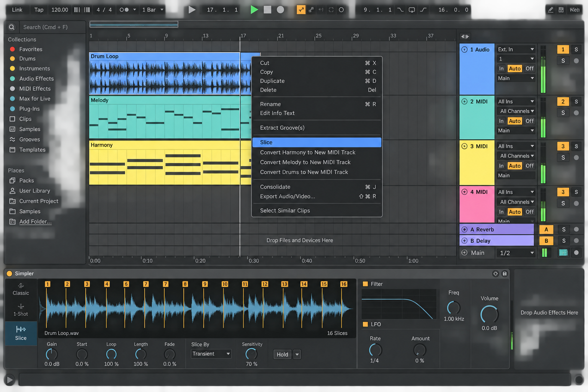
Task: Stop playback with the square stop button
Action: (x=268, y=10)
